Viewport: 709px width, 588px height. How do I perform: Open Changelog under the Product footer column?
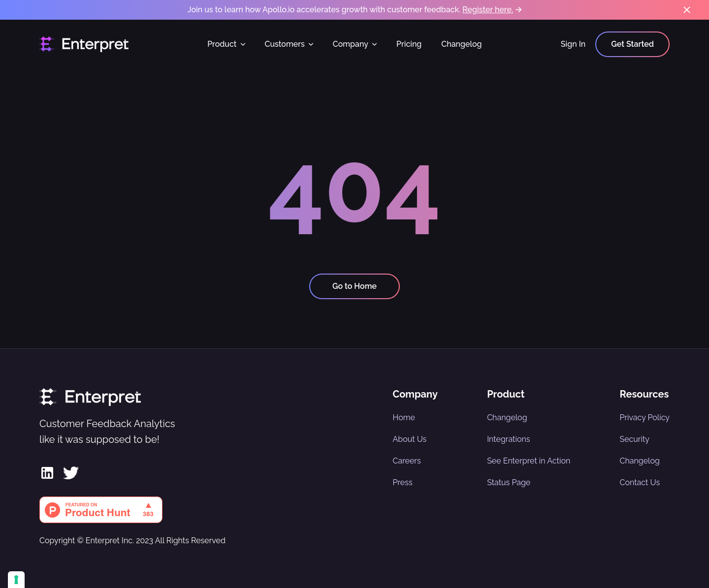[x=507, y=417]
